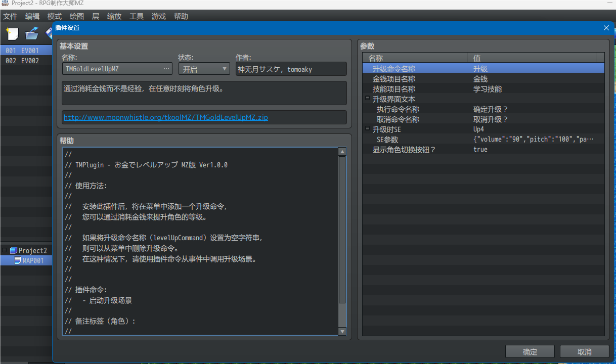Collapse the 升级界面文本 parameter group
The width and height of the screenshot is (616, 364).
368,99
